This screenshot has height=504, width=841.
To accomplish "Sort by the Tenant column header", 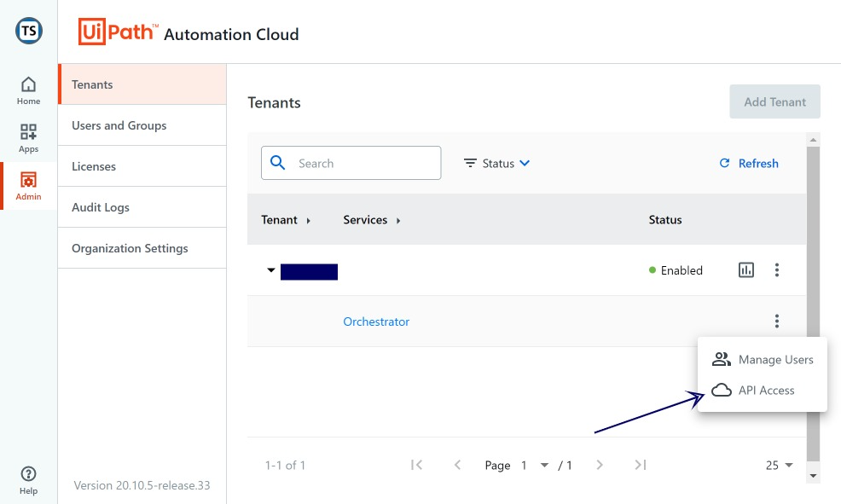I will point(286,220).
